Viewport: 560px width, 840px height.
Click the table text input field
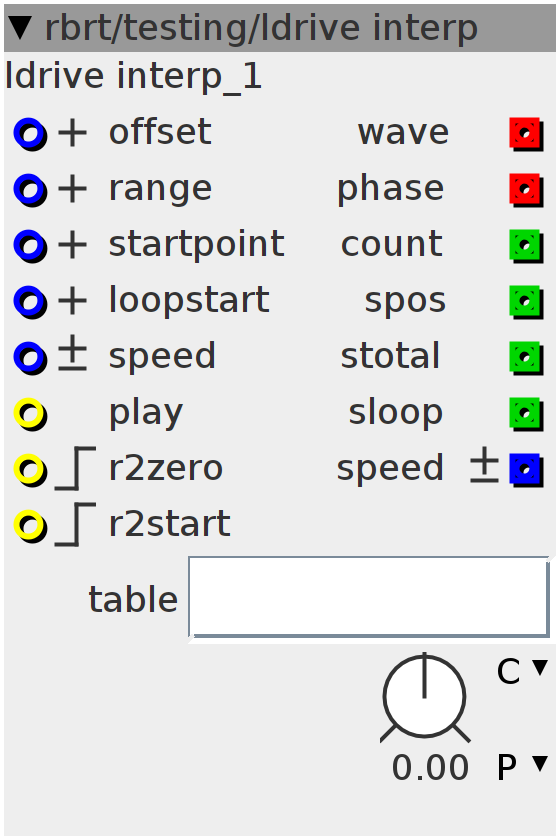click(369, 597)
